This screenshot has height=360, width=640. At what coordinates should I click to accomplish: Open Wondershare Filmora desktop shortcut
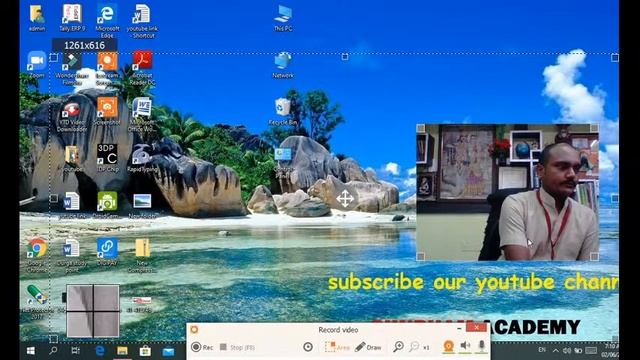72,69
